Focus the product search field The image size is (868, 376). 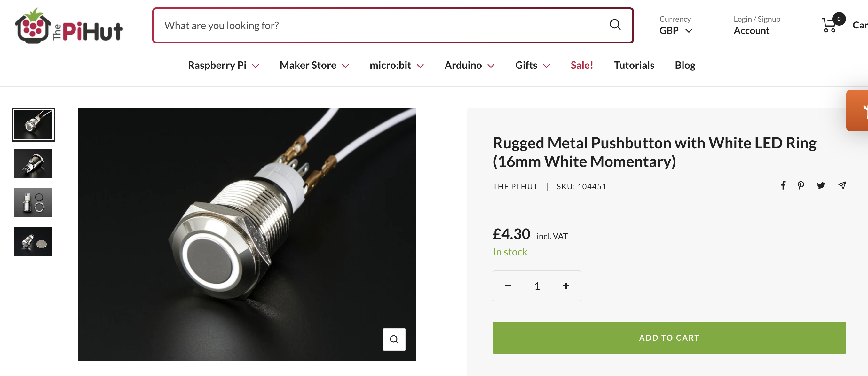(x=381, y=26)
